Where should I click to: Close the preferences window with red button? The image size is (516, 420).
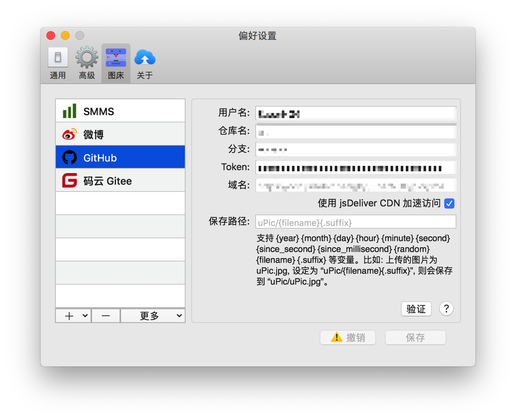pyautogui.click(x=51, y=35)
